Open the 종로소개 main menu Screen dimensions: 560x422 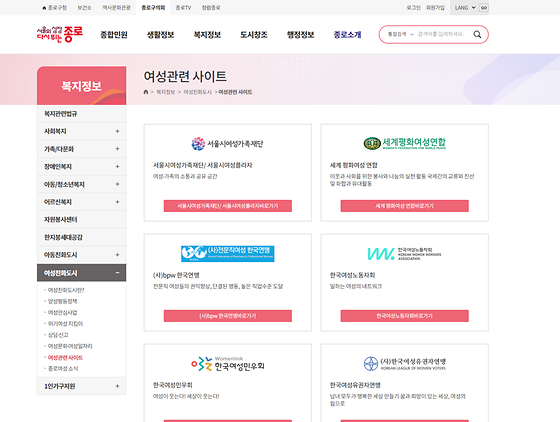click(347, 35)
